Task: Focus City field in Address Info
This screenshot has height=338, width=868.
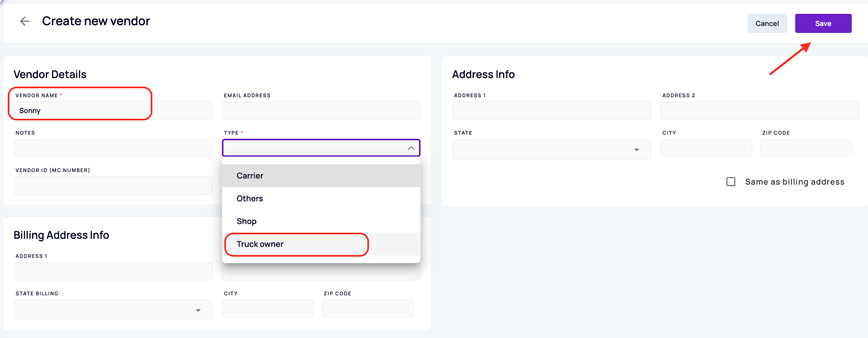Action: coord(706,148)
